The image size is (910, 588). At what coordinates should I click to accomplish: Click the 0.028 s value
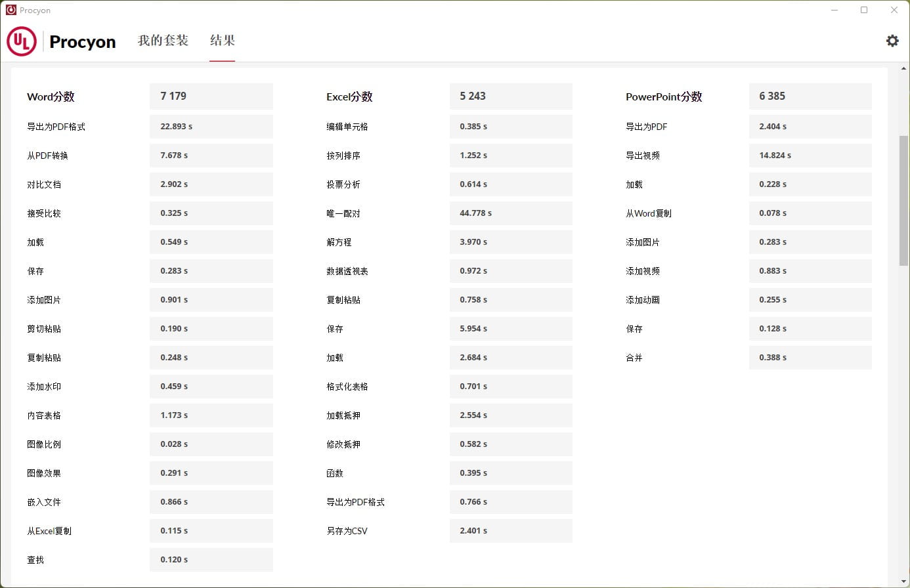211,444
